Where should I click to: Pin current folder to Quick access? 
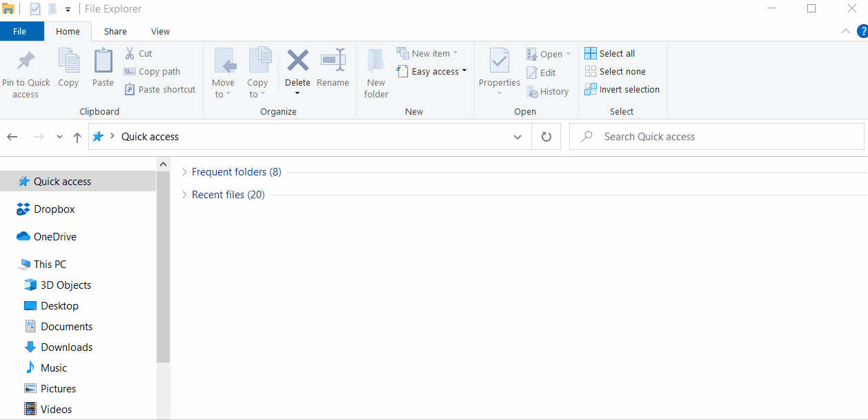(26, 71)
